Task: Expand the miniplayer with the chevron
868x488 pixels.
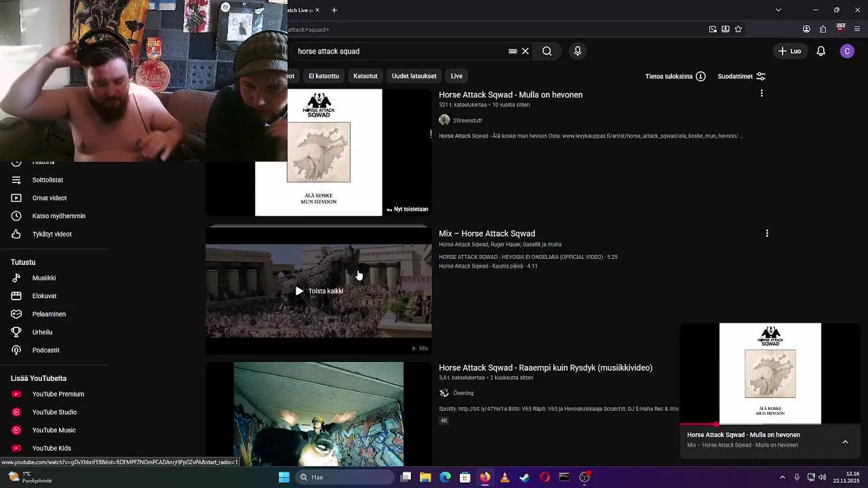Action: coord(845,442)
